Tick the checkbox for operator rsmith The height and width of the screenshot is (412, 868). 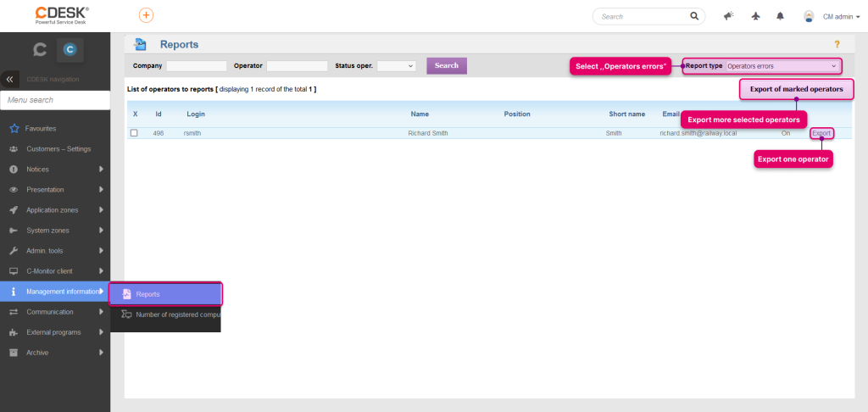(134, 133)
